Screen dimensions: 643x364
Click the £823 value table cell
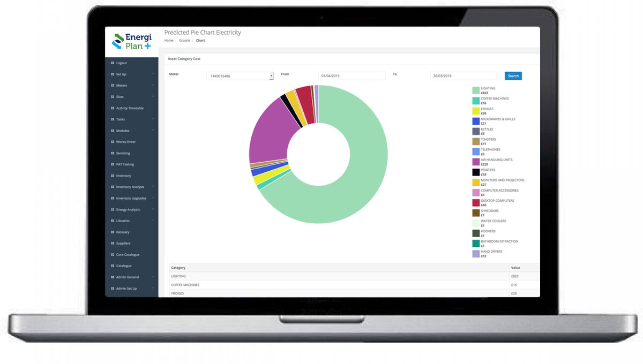(525, 276)
